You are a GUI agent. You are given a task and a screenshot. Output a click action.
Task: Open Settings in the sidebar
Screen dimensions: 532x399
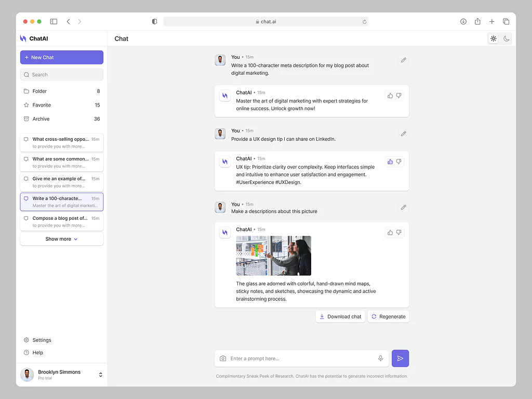tap(42, 340)
